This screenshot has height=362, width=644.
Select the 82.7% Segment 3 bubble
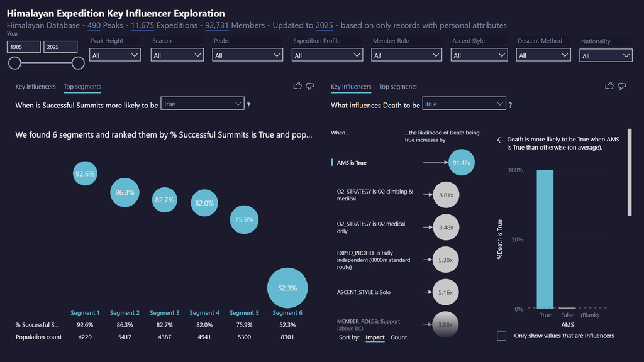point(165,200)
